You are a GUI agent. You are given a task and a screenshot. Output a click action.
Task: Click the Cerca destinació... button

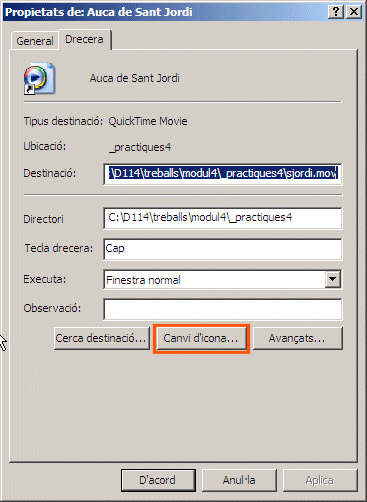click(x=102, y=338)
